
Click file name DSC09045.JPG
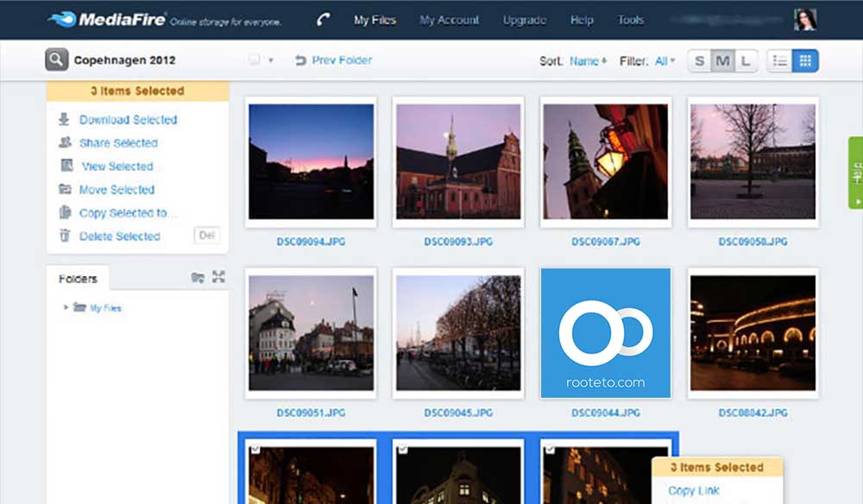[x=458, y=413]
